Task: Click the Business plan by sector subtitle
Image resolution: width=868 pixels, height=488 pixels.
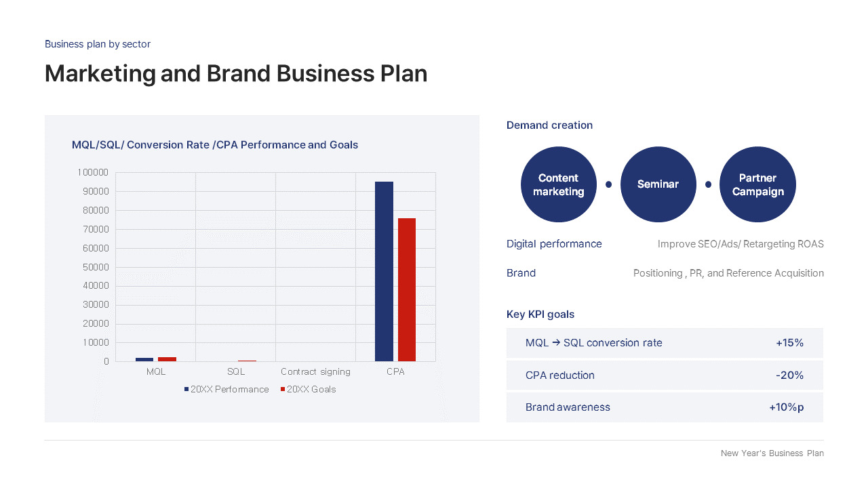Action: point(98,44)
